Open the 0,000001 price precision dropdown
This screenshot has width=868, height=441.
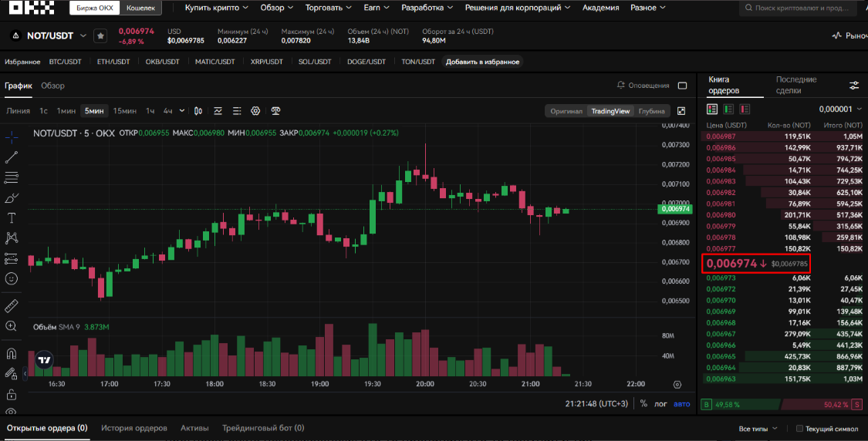point(840,109)
